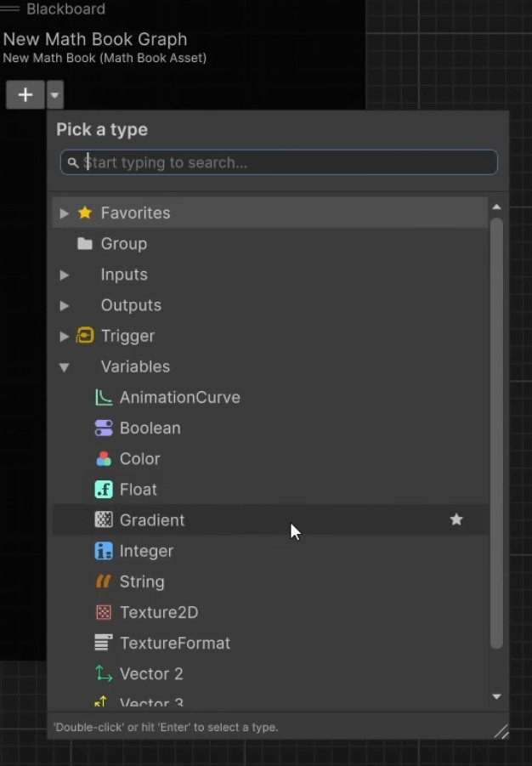The height and width of the screenshot is (766, 532).
Task: Click the Favorites star icon
Action: tap(84, 213)
